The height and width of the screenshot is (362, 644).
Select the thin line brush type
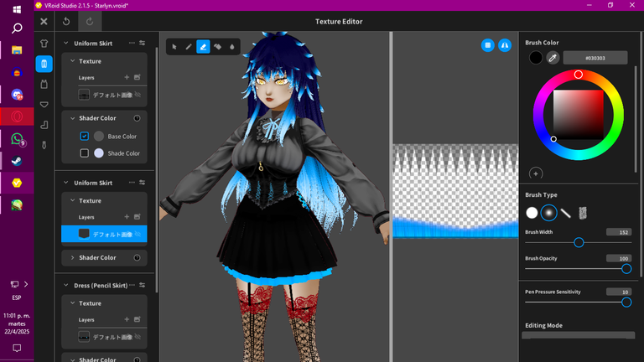[565, 213]
